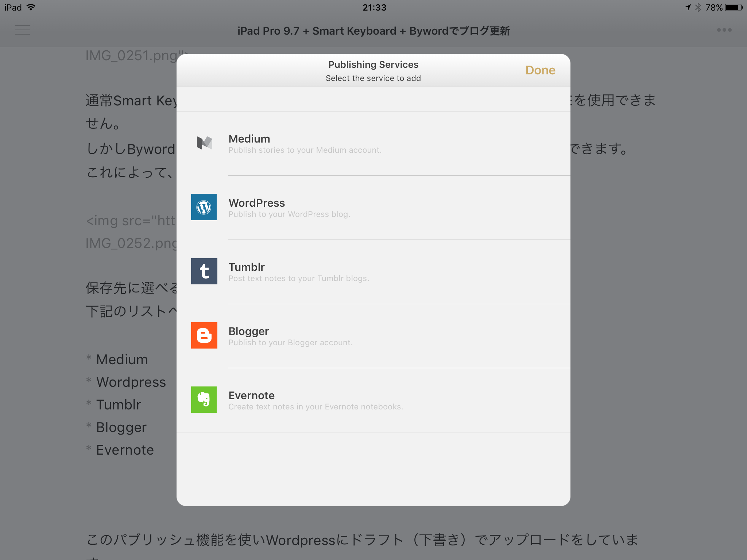Tap the Wi-Fi status icon
Viewport: 747px width, 560px height.
[x=31, y=7]
